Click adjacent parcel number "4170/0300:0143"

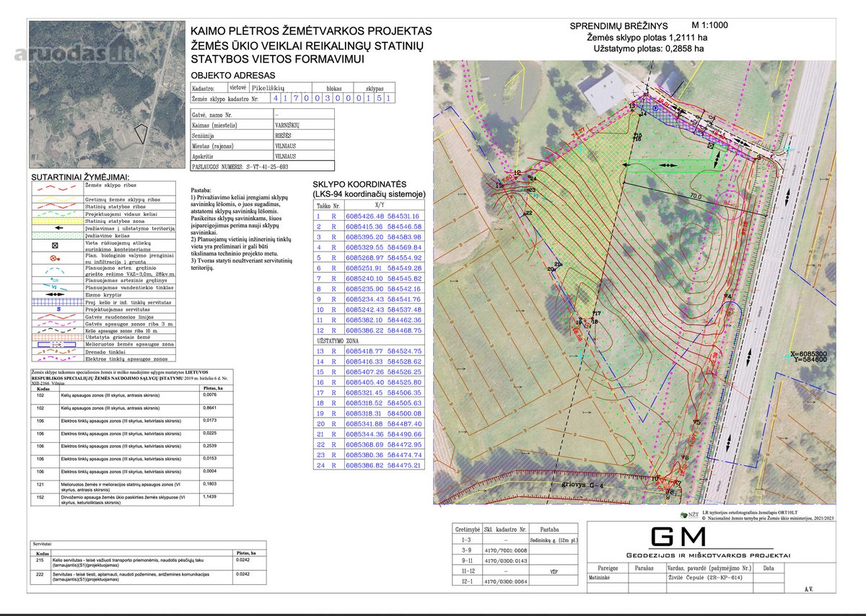(507, 559)
